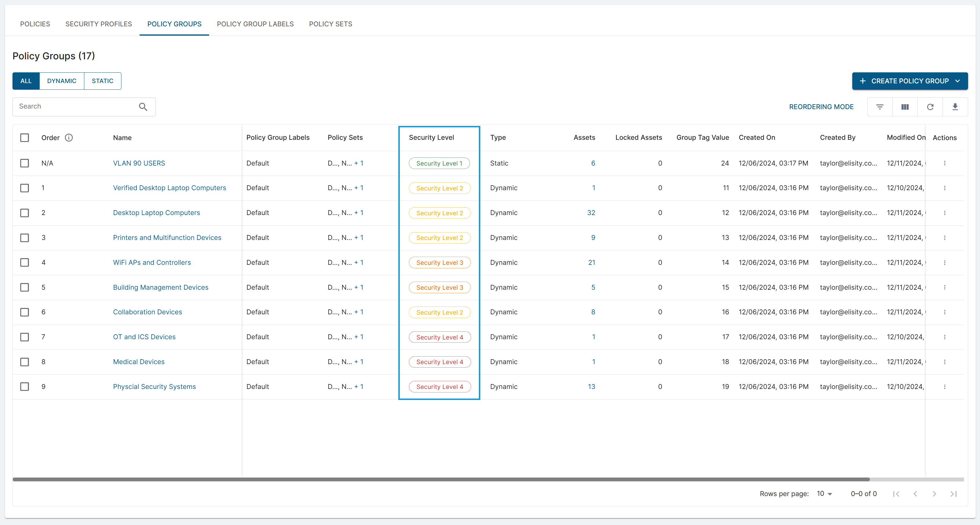Open actions menu for OT and ICS Devices
Screen dimensions: 980x525
click(944, 337)
